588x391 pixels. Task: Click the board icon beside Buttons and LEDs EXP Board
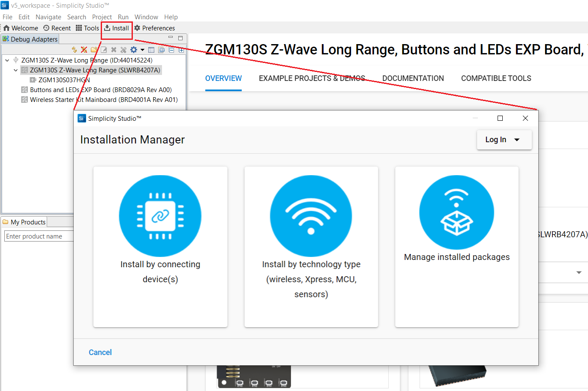(24, 90)
